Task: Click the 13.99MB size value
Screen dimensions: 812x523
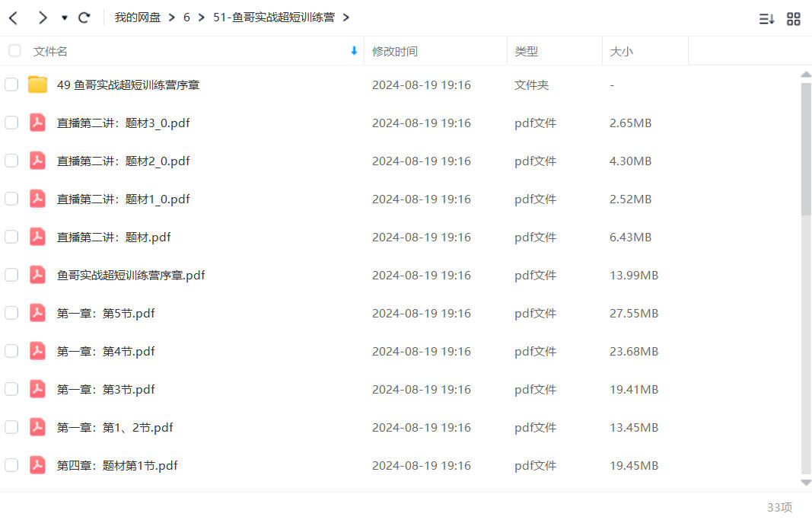Action: coord(634,275)
